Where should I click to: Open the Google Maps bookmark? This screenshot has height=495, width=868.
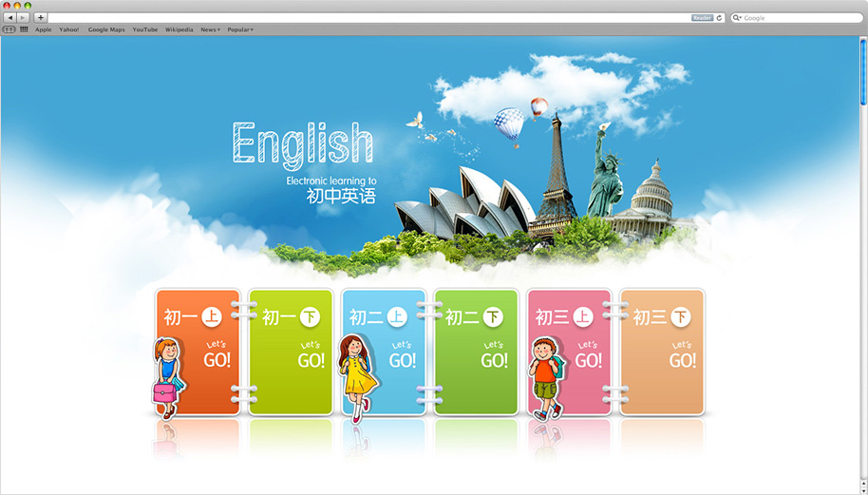pyautogui.click(x=106, y=29)
